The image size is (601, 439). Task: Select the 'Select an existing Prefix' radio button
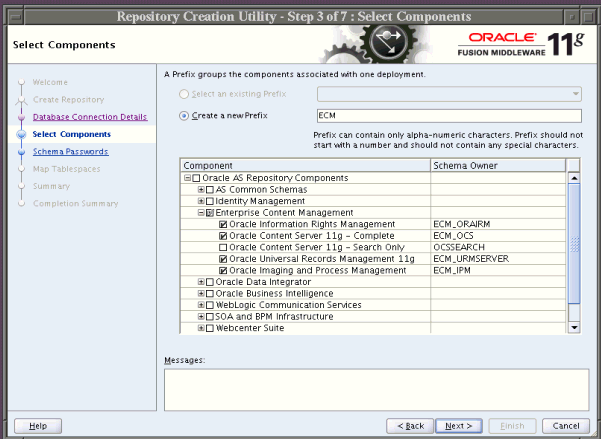coord(184,94)
